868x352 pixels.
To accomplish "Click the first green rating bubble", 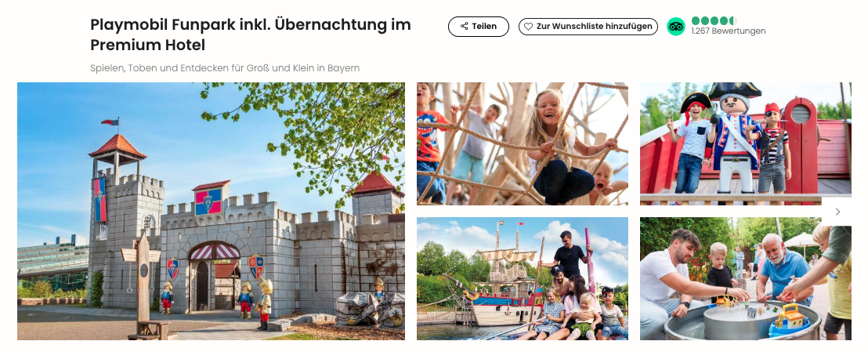I will coord(696,20).
